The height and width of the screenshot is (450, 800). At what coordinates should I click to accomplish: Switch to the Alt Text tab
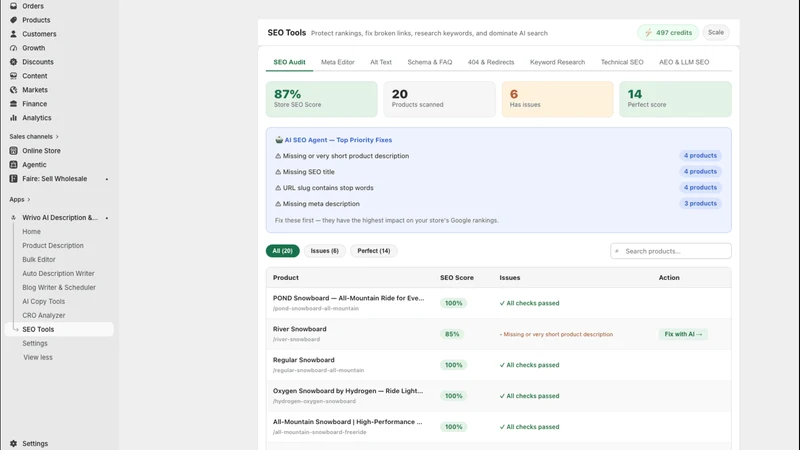coord(381,62)
